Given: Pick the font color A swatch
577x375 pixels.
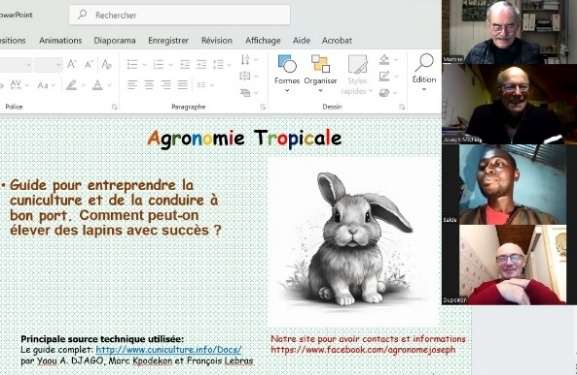Looking at the screenshot, I should [98, 85].
